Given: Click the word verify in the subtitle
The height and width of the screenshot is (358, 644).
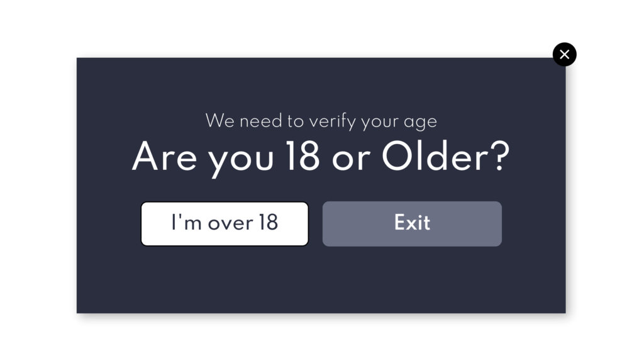Looking at the screenshot, I should pyautogui.click(x=332, y=121).
